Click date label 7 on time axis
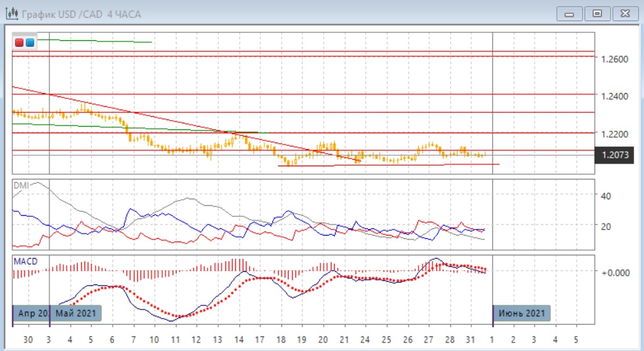 click(133, 340)
